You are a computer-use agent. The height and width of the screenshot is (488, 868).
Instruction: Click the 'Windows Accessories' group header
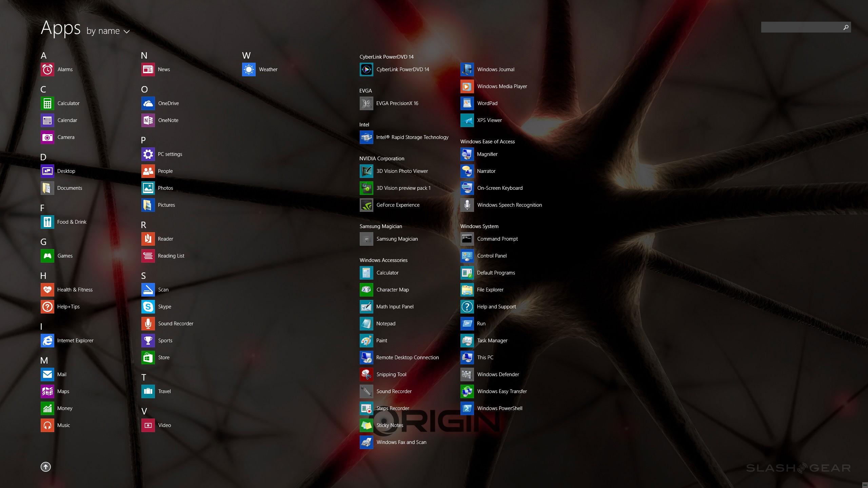[x=383, y=260]
